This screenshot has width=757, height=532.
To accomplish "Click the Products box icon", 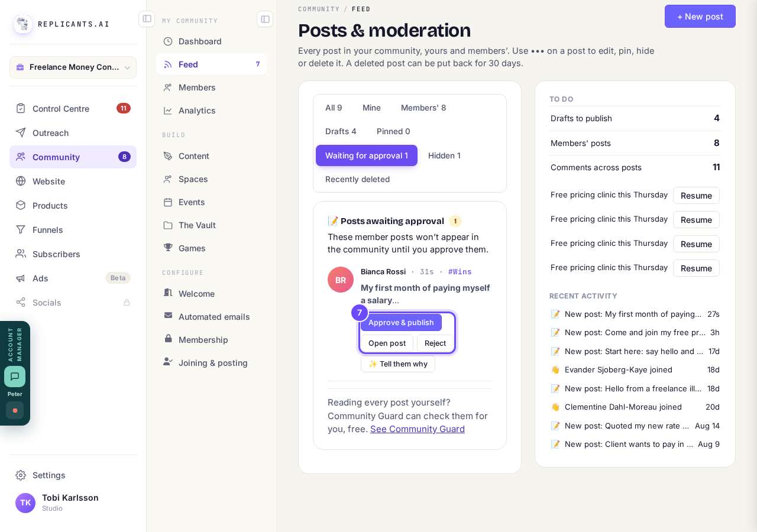I will (x=21, y=205).
